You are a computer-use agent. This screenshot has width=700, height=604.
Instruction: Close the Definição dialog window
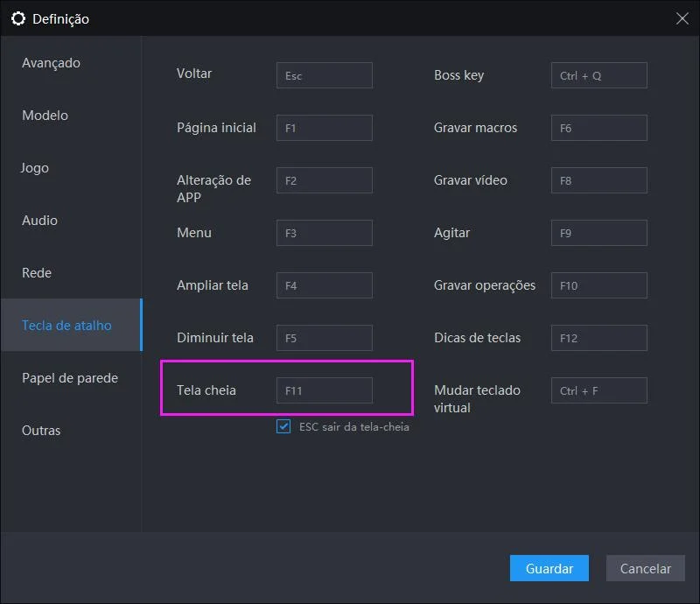tap(682, 18)
